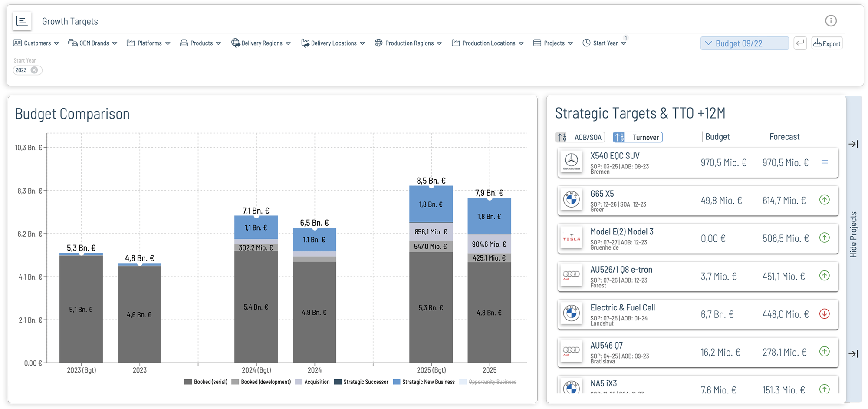This screenshot has width=868, height=409.
Task: Click the green up arrow for Q8 e-tron
Action: tap(825, 275)
